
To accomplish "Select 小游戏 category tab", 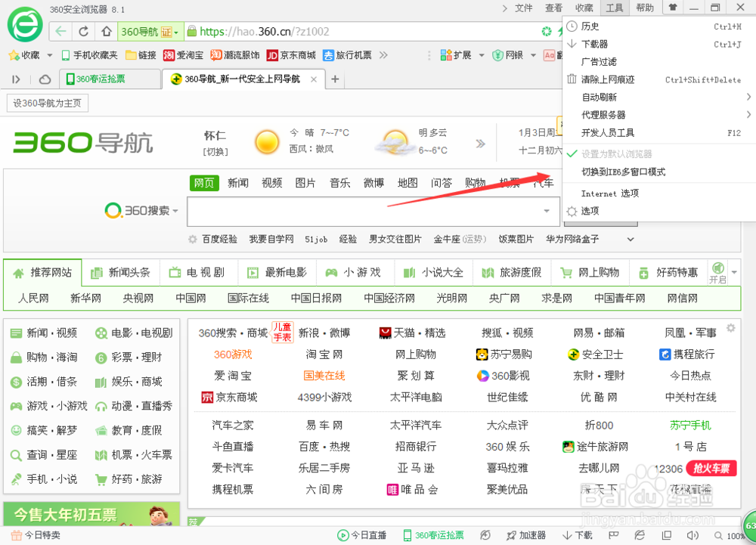I will [x=355, y=273].
